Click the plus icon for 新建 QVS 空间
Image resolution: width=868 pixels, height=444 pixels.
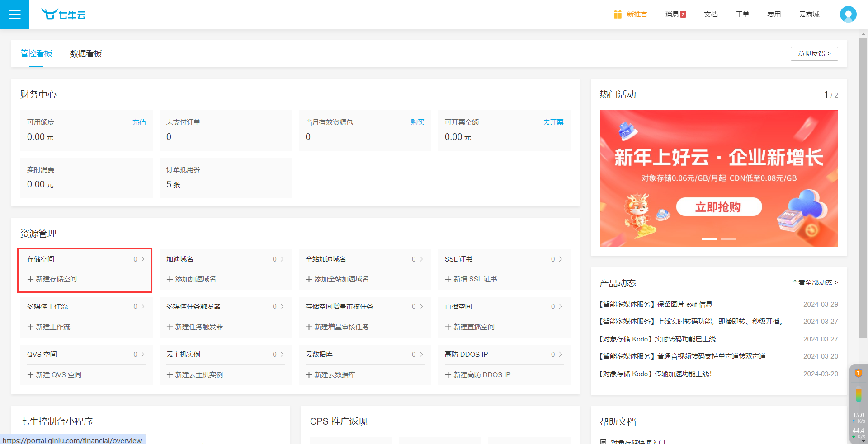(x=30, y=374)
